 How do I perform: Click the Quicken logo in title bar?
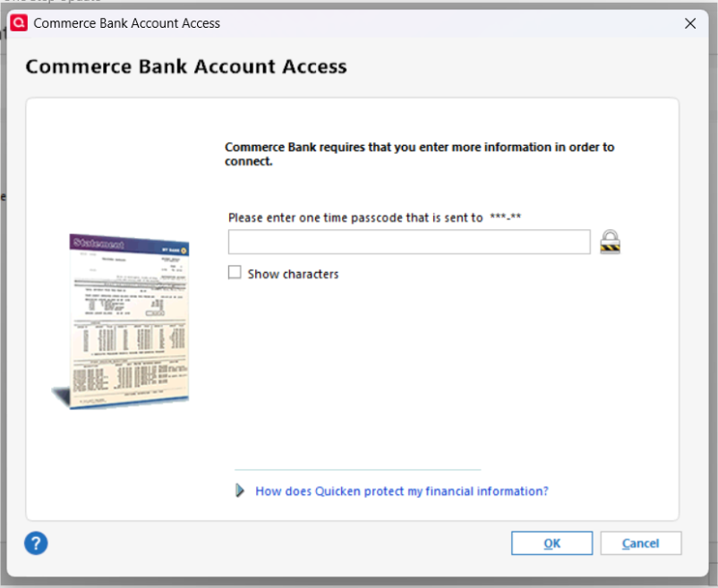(x=19, y=23)
